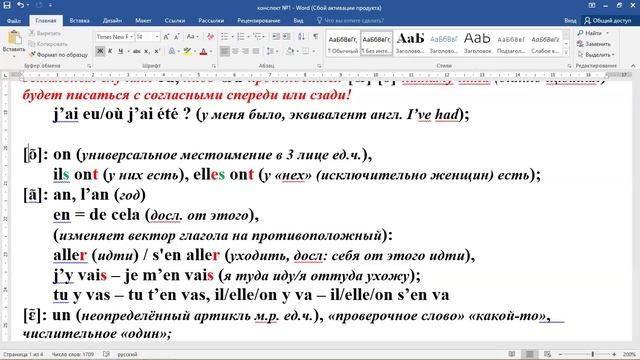Image resolution: width=640 pixels, height=360 pixels.
Task: Open the Layout (Макет) tab
Action: coord(143,20)
